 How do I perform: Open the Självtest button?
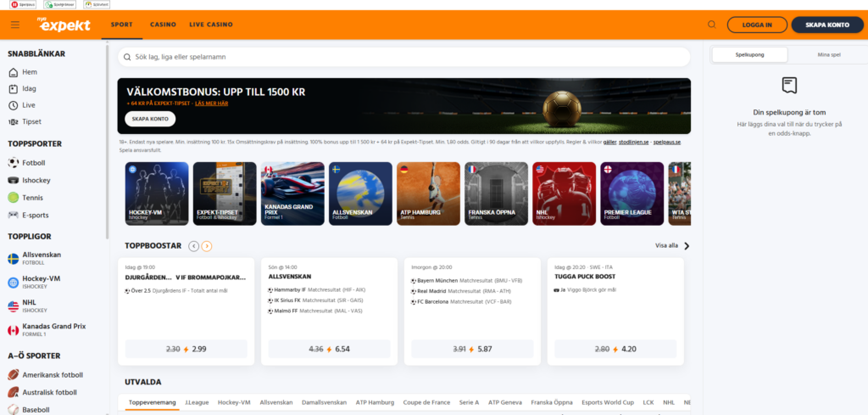97,4
